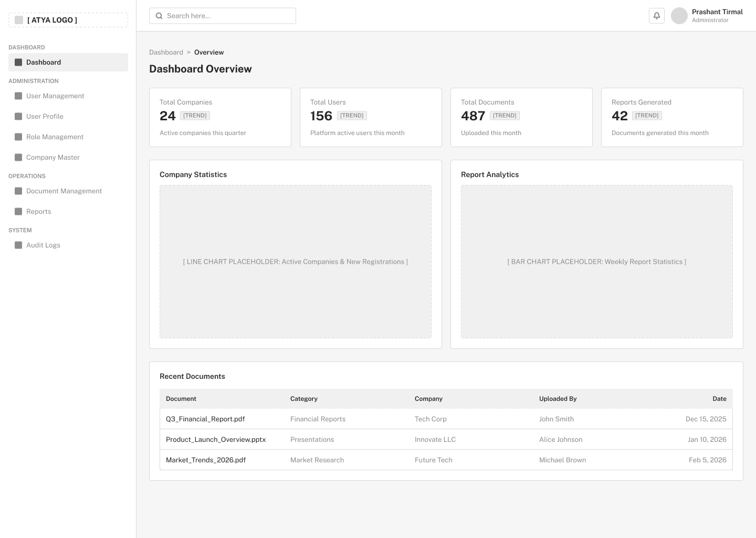Click the User Management sidebar icon

pyautogui.click(x=18, y=96)
